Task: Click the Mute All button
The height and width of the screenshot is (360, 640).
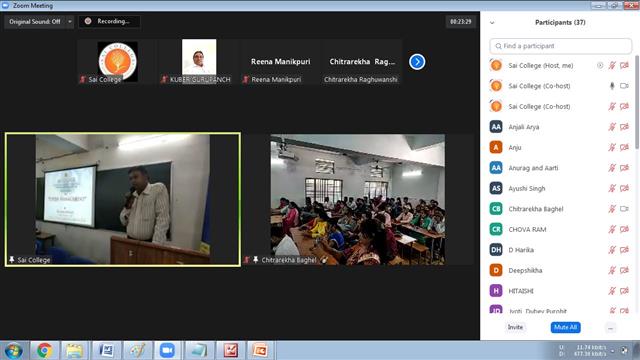Action: click(565, 327)
